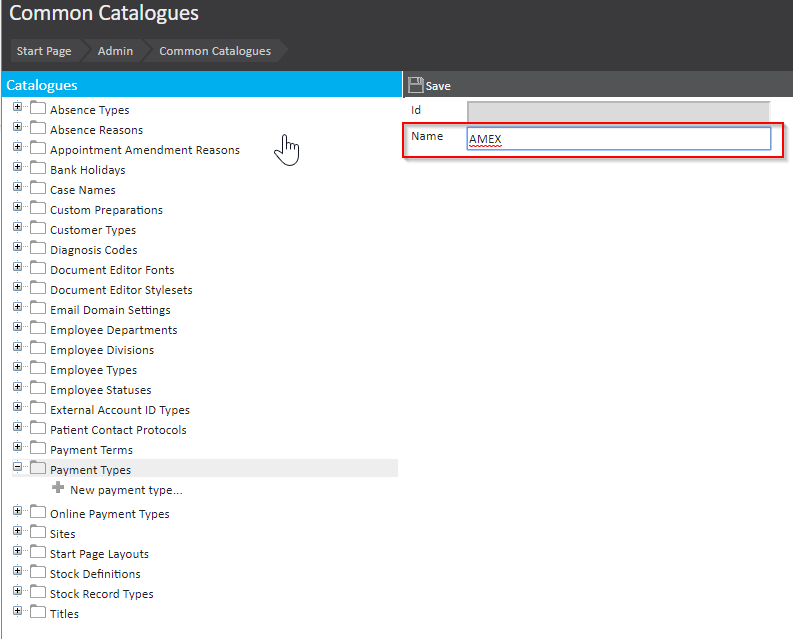The width and height of the screenshot is (793, 639).
Task: Click the Sites folder icon
Action: coord(38,533)
